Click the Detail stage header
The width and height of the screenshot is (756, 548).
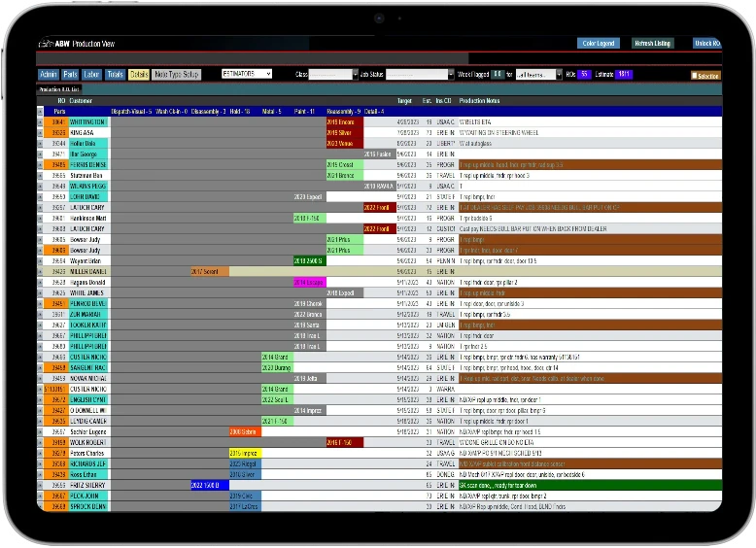(374, 112)
